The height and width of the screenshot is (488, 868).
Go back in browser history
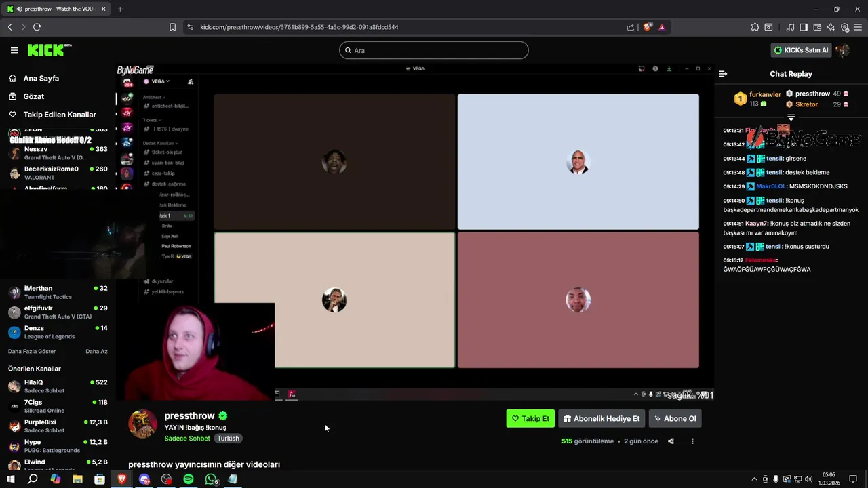(9, 27)
